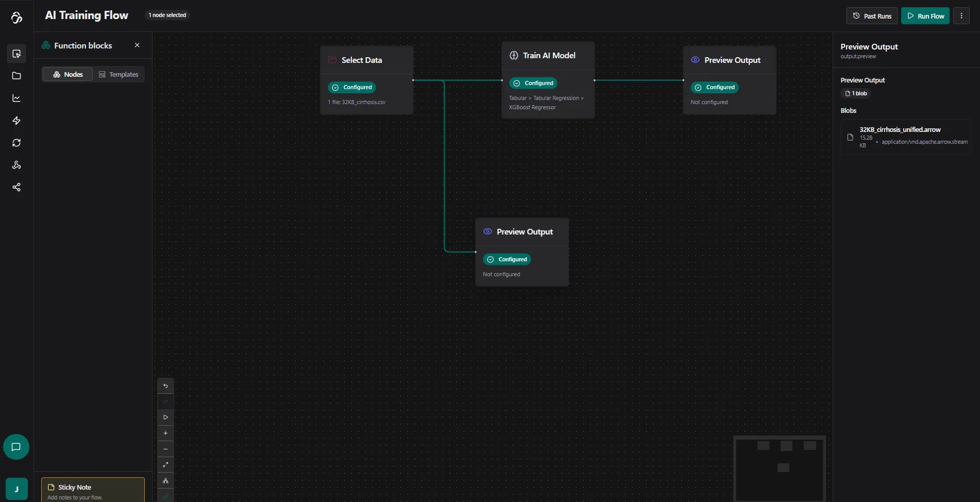This screenshot has height=502, width=980.
Task: Click the Run Flow button
Action: click(925, 16)
